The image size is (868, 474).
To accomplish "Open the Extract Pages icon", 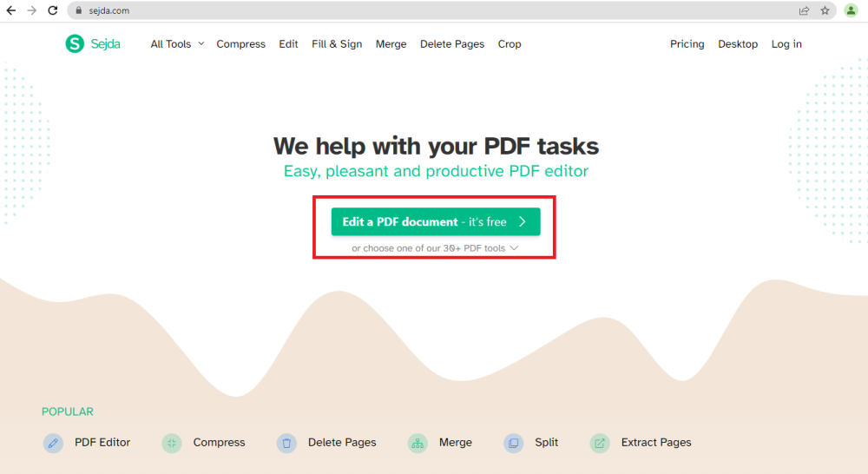I will (600, 443).
